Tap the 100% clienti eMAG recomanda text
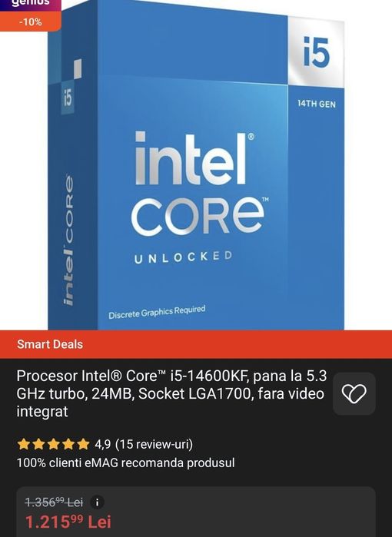The width and height of the screenshot is (392, 537). [126, 463]
